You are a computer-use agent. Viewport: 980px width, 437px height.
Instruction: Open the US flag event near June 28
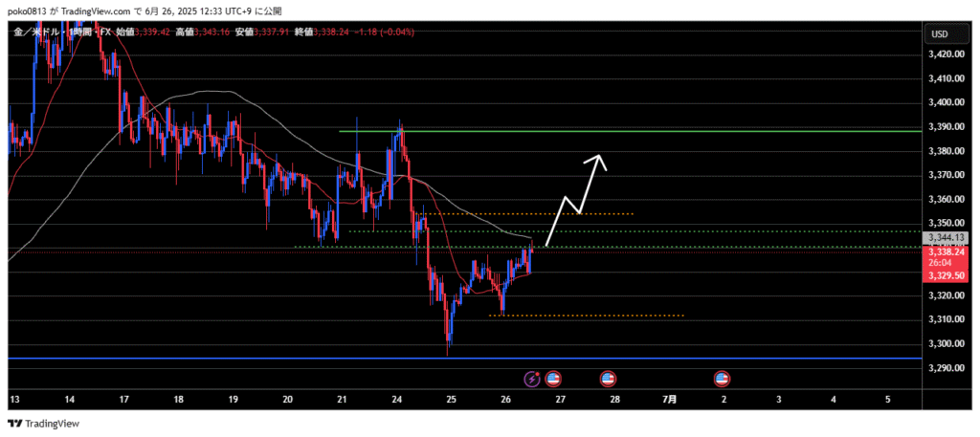608,379
